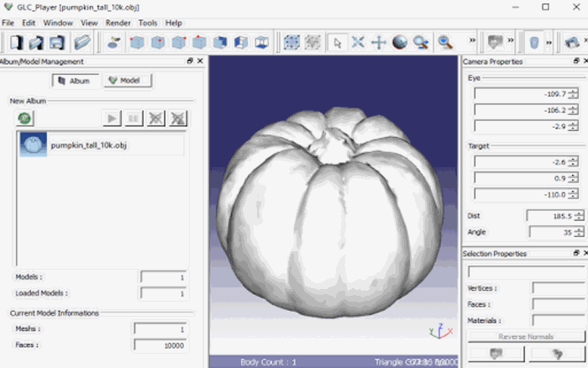Screen dimensions: 588x368
Task: Click the Models count field
Action: point(165,277)
